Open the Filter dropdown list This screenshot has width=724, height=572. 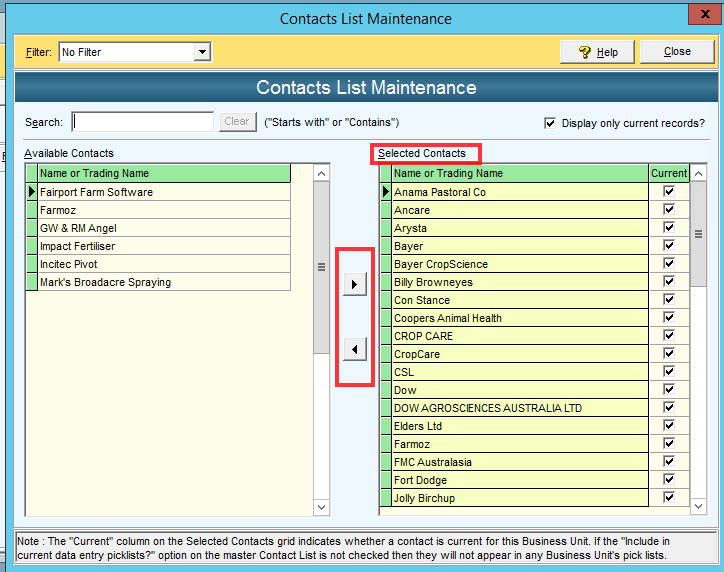point(202,52)
